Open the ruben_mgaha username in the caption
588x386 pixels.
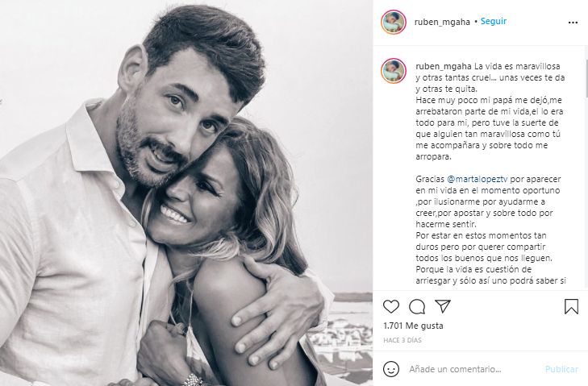[444, 66]
